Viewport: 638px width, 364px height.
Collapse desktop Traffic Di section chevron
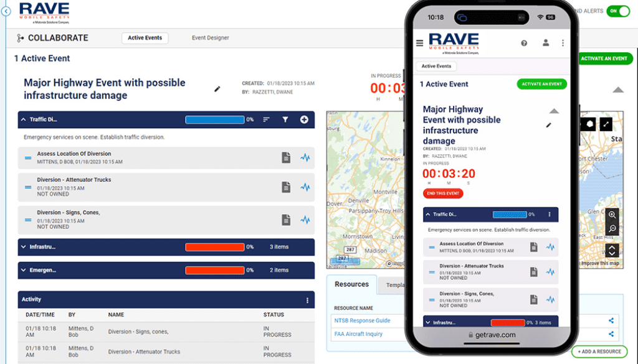point(23,119)
